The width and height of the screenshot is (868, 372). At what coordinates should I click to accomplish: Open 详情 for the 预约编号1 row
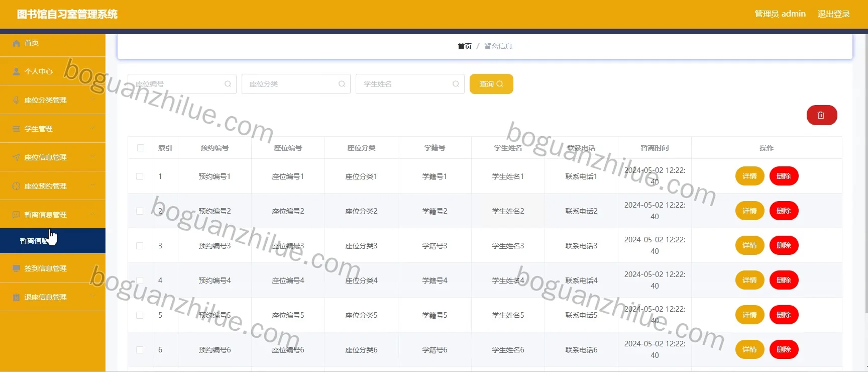[x=749, y=176]
